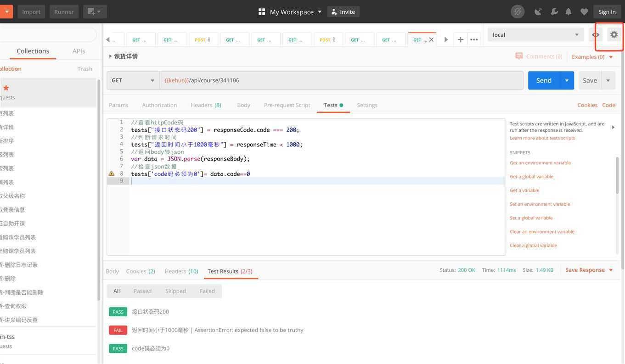This screenshot has height=364, width=625.
Task: Click the heart icon
Action: (x=584, y=11)
